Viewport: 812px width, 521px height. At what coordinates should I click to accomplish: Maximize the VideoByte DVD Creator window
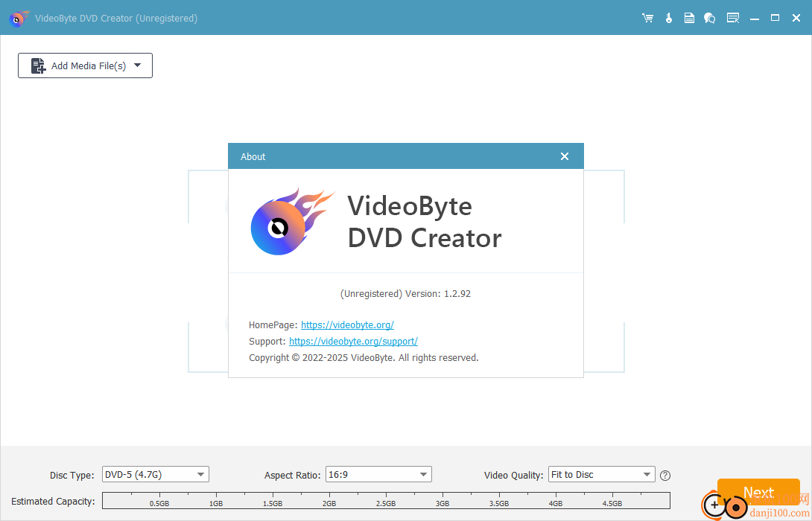pyautogui.click(x=775, y=18)
